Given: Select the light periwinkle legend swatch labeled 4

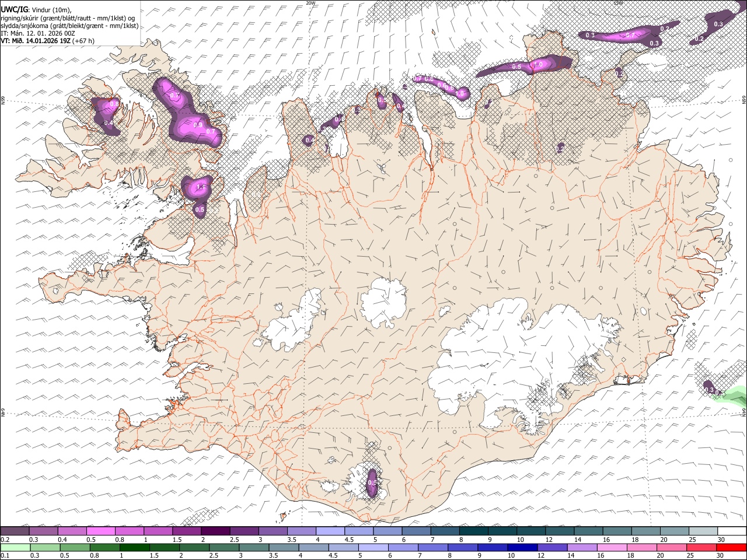Looking at the screenshot, I should 330,531.
